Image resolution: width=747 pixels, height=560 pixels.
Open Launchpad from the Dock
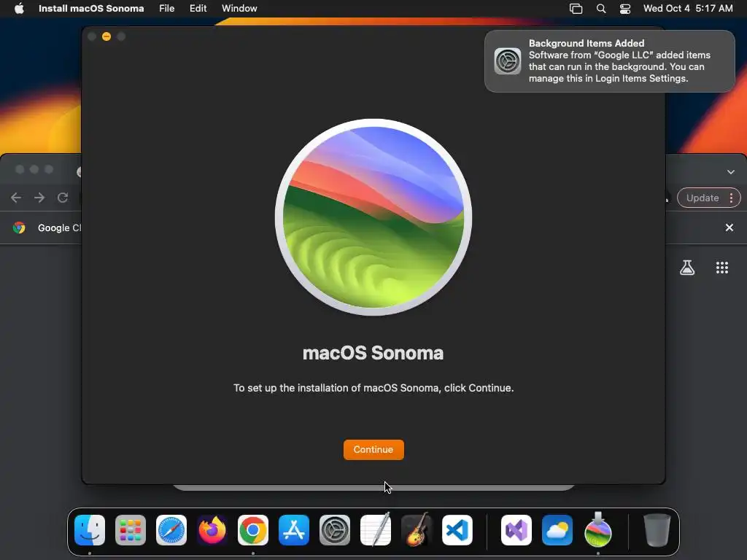click(131, 530)
